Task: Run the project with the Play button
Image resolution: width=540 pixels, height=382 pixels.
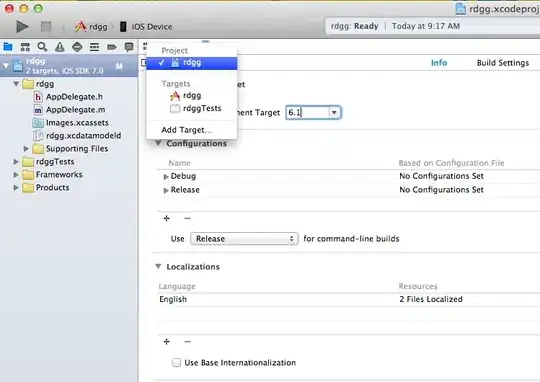Action: coord(22,27)
